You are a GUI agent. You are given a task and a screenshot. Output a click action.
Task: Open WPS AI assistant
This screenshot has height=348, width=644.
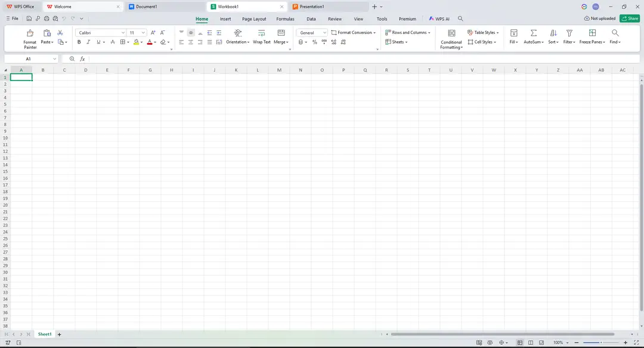(439, 19)
